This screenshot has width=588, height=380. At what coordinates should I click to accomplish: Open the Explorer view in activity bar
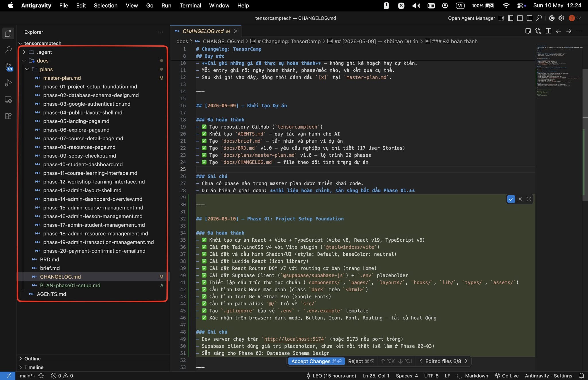pos(8,33)
